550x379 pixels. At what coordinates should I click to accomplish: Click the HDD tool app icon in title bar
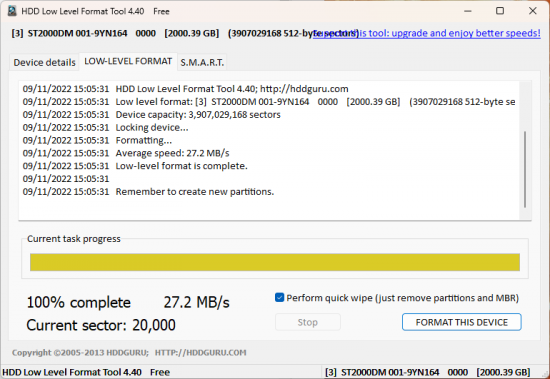pyautogui.click(x=12, y=11)
